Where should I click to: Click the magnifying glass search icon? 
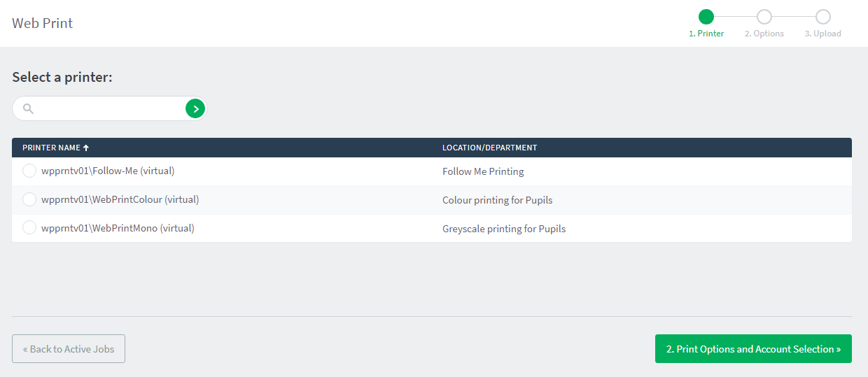tap(28, 108)
